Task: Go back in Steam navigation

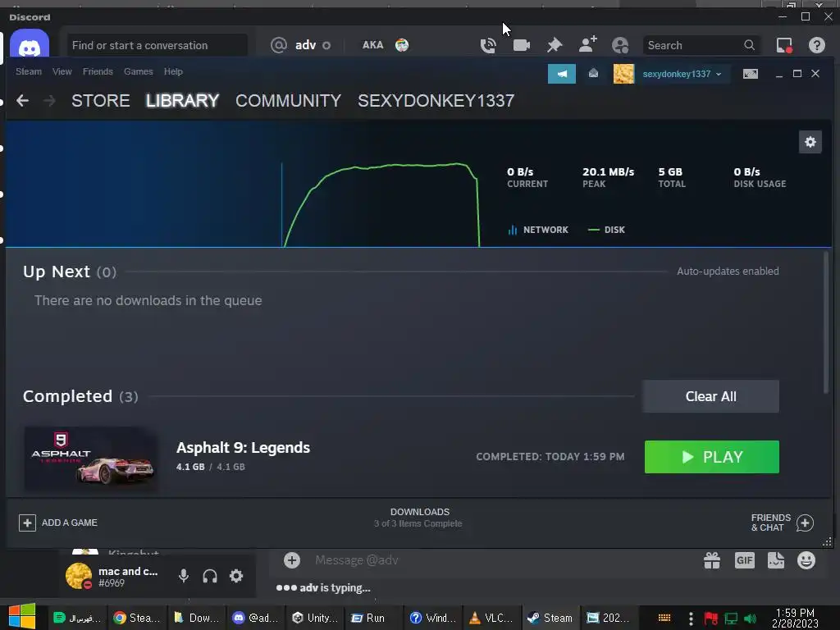Action: tap(22, 100)
